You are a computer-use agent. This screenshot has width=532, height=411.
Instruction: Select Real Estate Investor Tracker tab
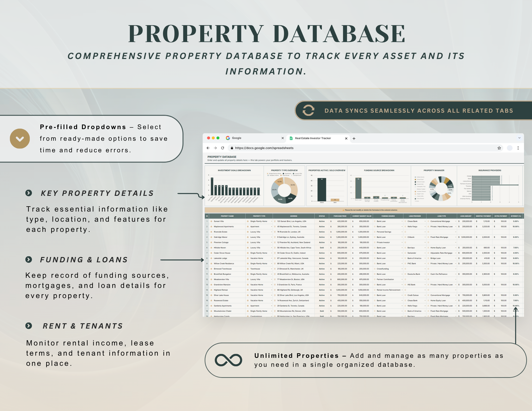(x=313, y=138)
